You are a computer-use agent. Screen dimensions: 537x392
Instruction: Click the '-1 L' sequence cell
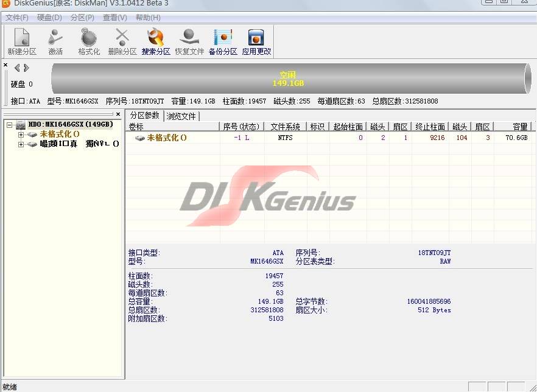coord(242,138)
